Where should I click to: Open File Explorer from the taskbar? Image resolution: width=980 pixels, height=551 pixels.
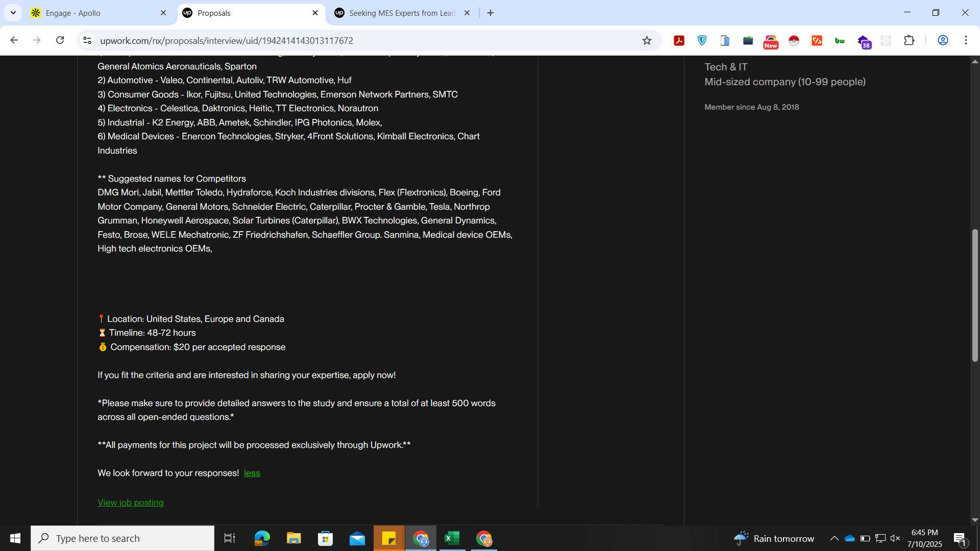click(293, 538)
